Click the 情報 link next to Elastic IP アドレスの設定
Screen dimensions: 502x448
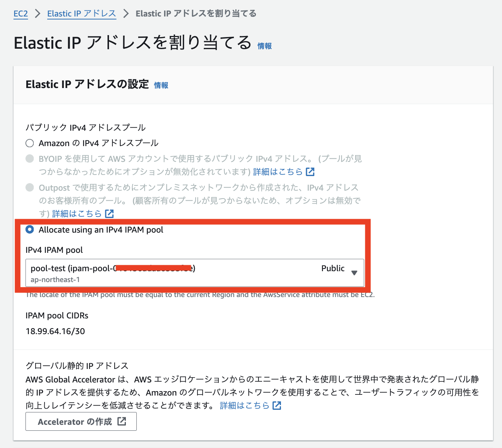(161, 85)
